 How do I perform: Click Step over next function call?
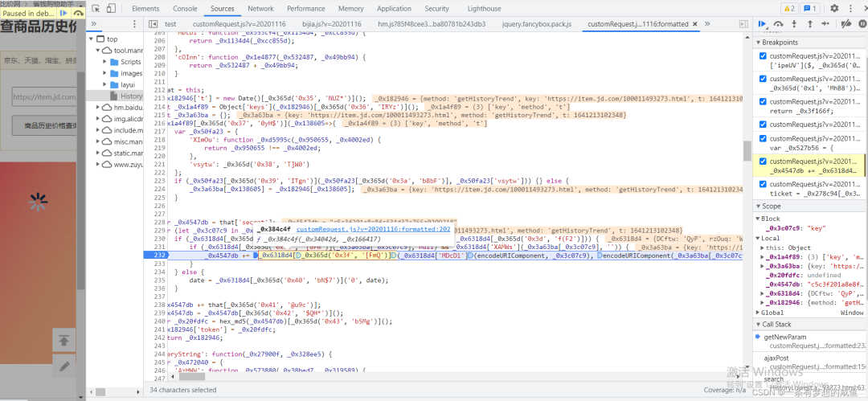[x=778, y=25]
